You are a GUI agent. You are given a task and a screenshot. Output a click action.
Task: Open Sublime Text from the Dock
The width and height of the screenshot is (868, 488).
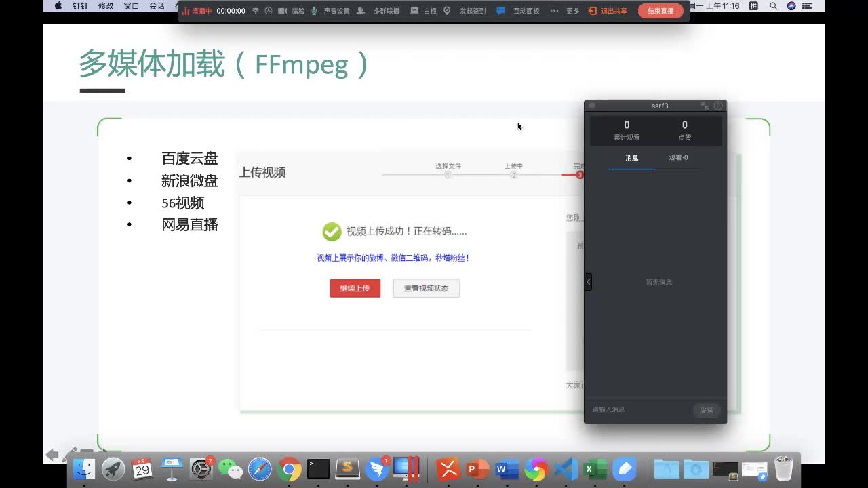point(348,469)
